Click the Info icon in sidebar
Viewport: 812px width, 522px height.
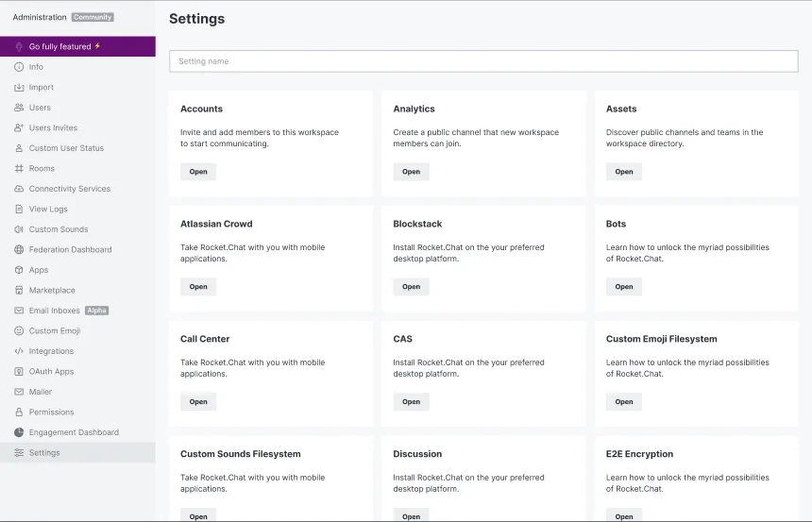click(19, 67)
